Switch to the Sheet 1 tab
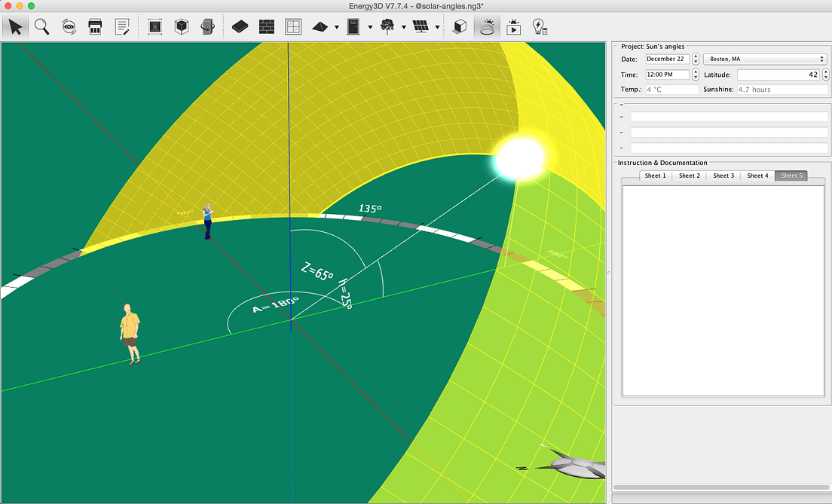 [654, 176]
